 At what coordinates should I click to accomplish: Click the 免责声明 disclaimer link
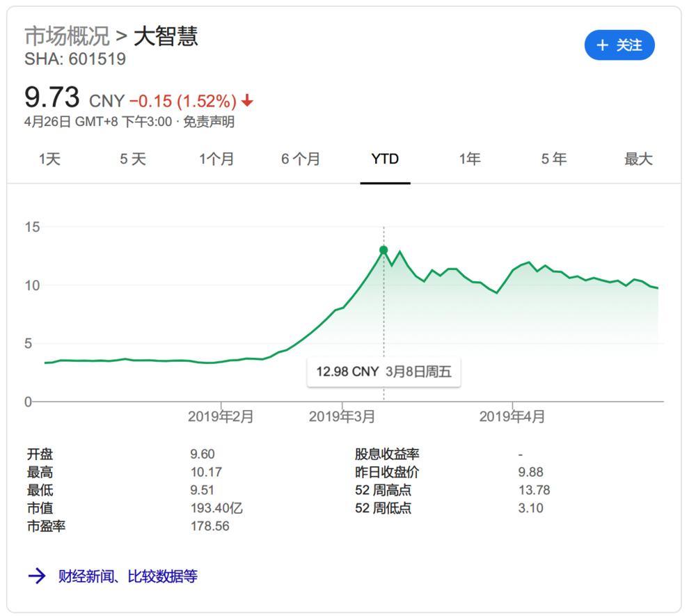coord(209,123)
